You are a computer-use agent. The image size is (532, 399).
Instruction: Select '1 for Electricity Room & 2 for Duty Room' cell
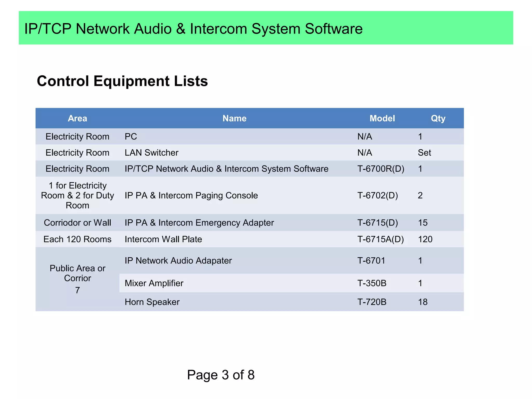[77, 195]
